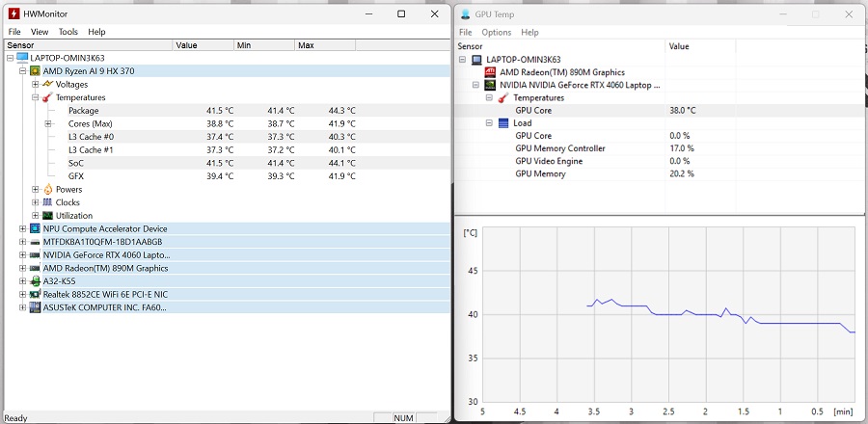Open the Options menu in GPU Temp

[496, 32]
